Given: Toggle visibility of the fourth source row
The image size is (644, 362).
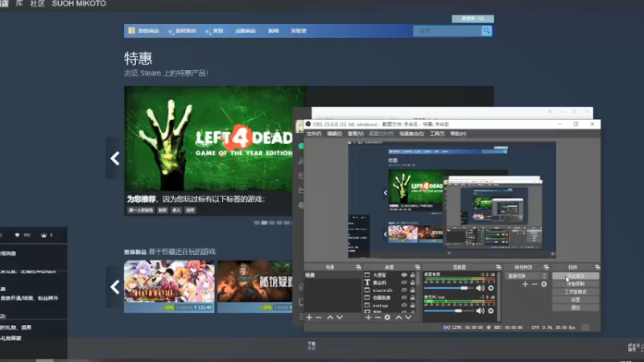Looking at the screenshot, I should point(404,298).
